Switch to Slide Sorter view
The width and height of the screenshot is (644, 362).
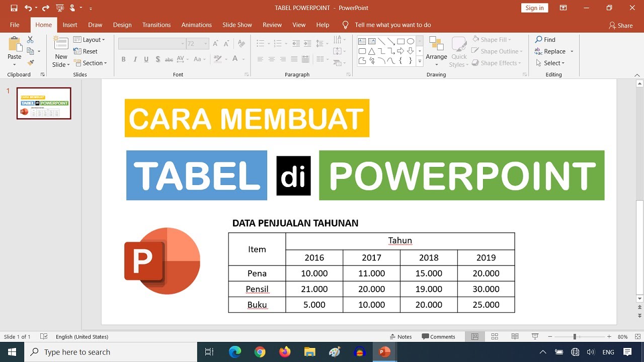pos(495,337)
